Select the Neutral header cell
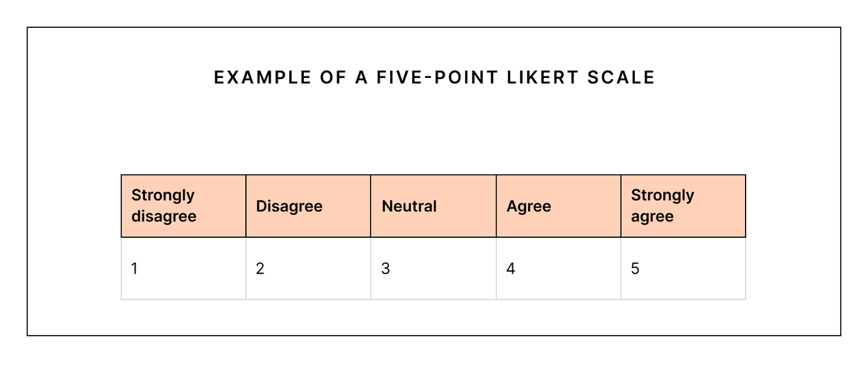This screenshot has height=373, width=868. pos(409,206)
